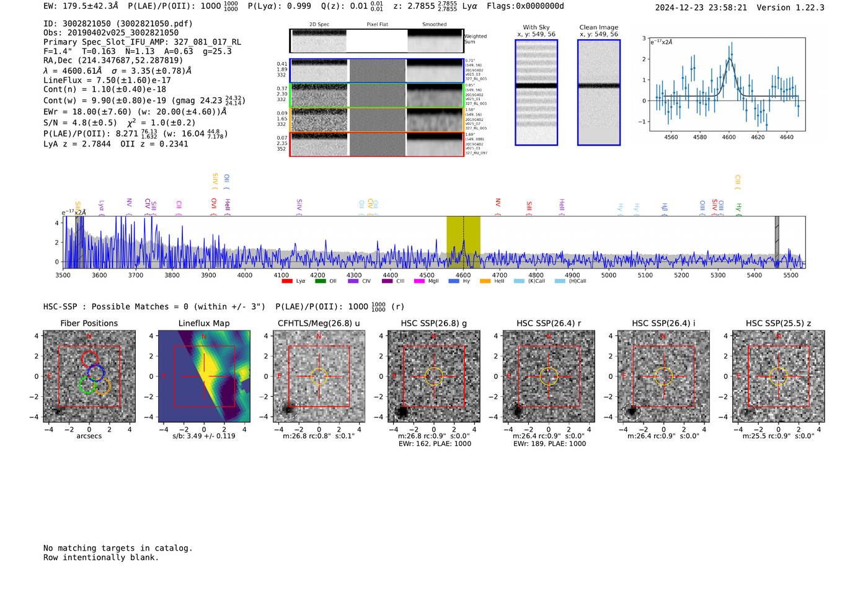
Task: Click the Weighted Sum 2D spectrum strip
Action: (x=376, y=41)
